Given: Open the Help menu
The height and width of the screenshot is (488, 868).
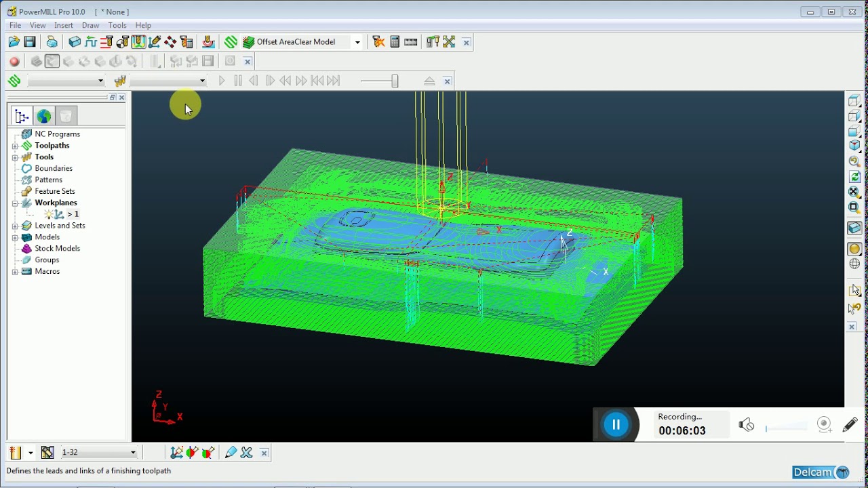Looking at the screenshot, I should coord(143,25).
